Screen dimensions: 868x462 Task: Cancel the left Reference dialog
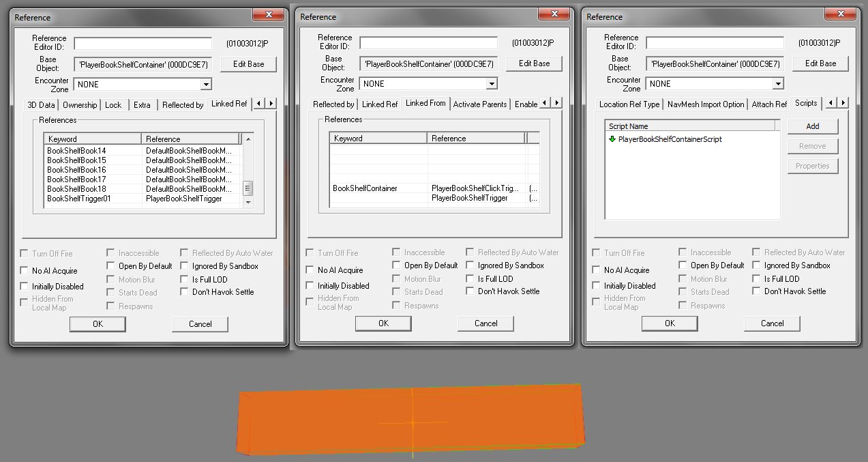tap(200, 324)
